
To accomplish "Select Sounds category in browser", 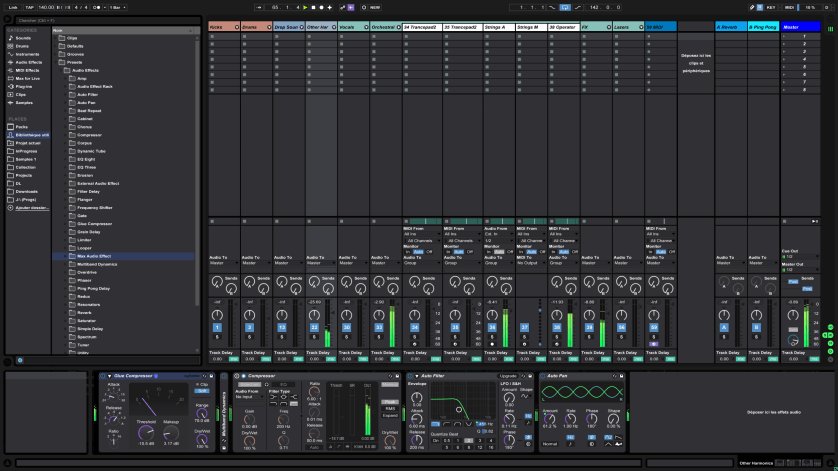I will pyautogui.click(x=23, y=38).
